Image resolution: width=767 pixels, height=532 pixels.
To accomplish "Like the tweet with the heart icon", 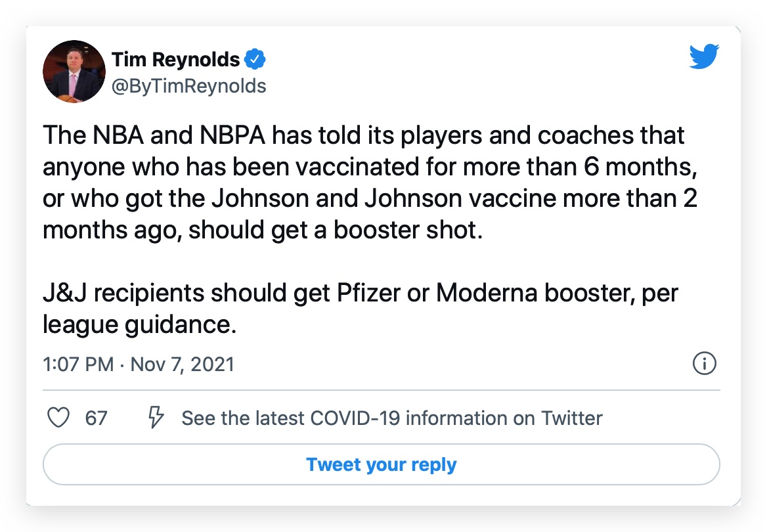I will point(58,418).
